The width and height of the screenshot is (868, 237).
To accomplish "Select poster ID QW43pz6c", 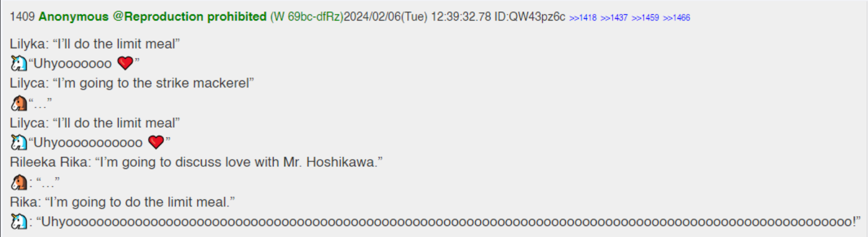I will (530, 17).
